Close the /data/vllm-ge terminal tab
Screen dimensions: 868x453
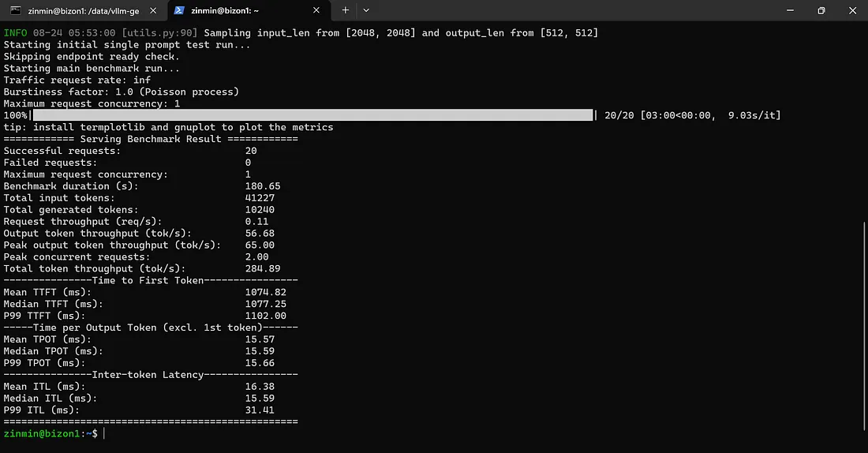(153, 10)
